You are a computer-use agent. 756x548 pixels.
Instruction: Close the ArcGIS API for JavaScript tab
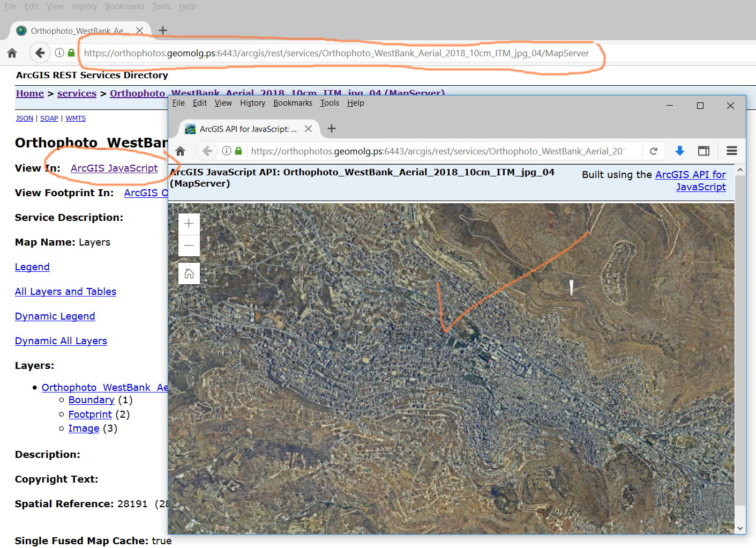(308, 129)
